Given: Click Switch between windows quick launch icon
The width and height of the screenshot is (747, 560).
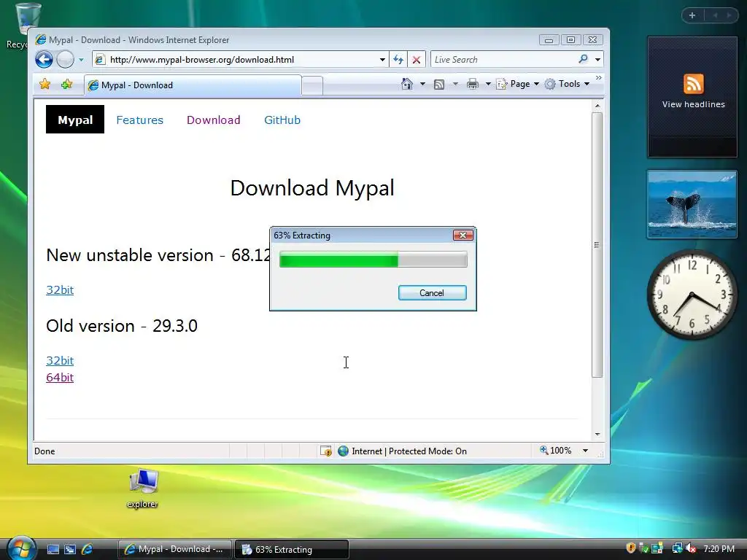Looking at the screenshot, I should [70, 550].
